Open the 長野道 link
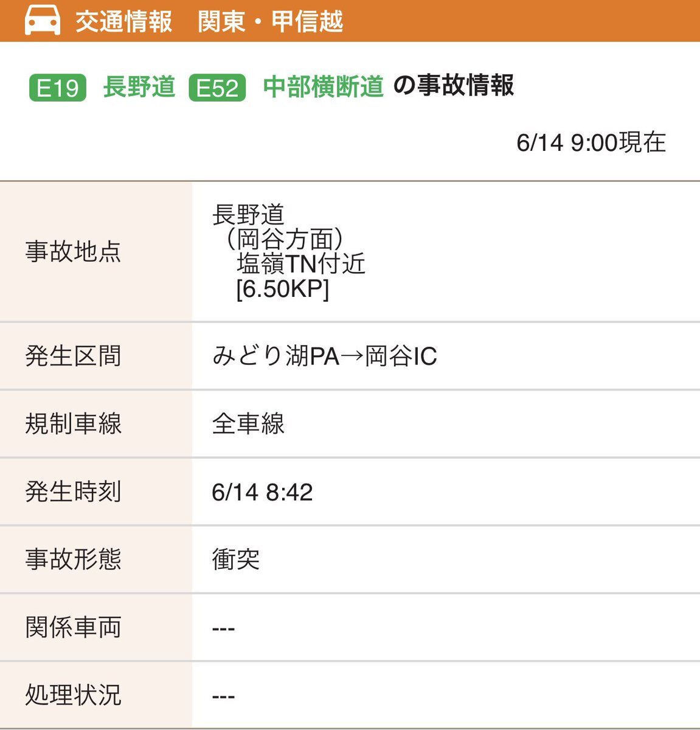This screenshot has height=730, width=700. [x=139, y=86]
